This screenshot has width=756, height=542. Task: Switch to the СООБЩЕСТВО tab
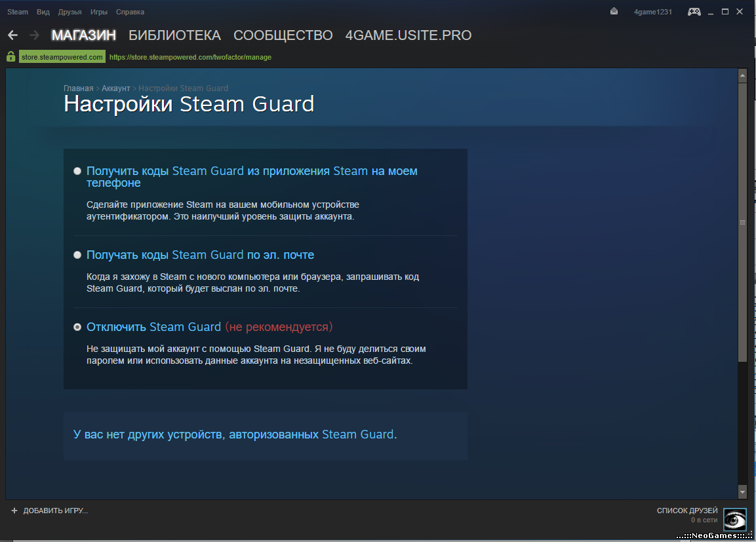[283, 35]
